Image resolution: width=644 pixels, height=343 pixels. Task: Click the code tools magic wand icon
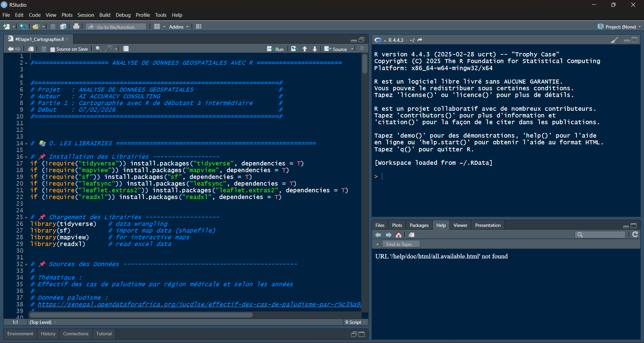109,49
